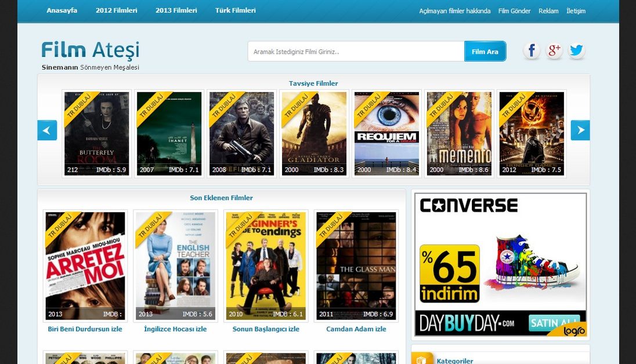Open the Memento poster

tap(459, 134)
